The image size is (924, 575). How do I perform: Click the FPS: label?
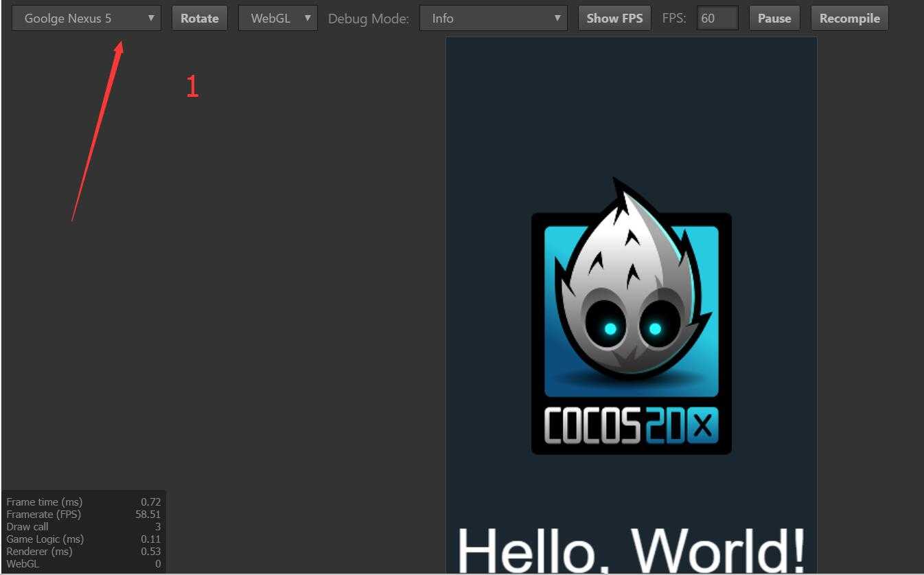point(674,19)
